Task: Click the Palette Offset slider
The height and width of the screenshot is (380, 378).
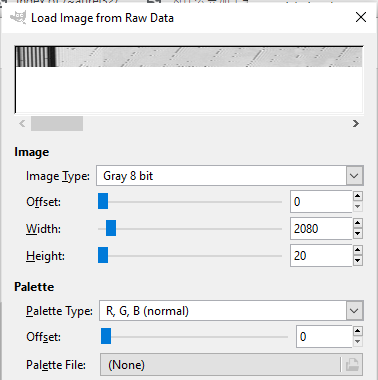Action: [194, 337]
